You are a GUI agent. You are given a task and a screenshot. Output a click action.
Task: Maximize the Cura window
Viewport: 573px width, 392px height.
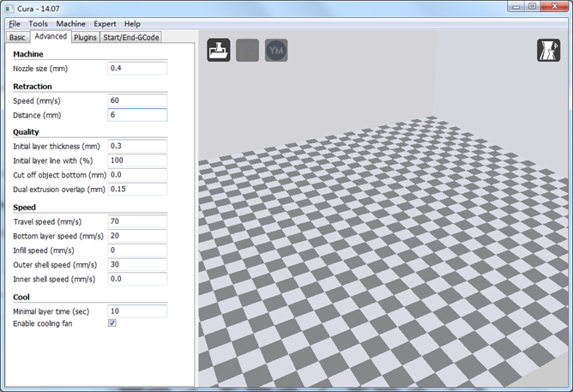pos(533,6)
